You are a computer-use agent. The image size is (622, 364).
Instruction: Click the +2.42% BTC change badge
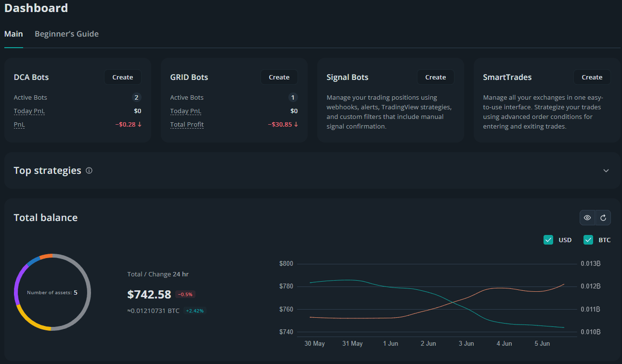(x=194, y=311)
